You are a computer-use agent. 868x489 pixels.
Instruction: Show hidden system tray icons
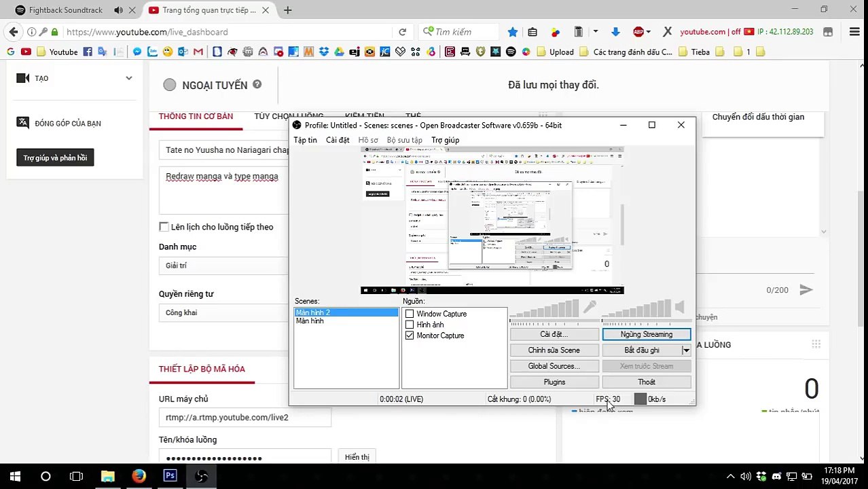(730, 476)
